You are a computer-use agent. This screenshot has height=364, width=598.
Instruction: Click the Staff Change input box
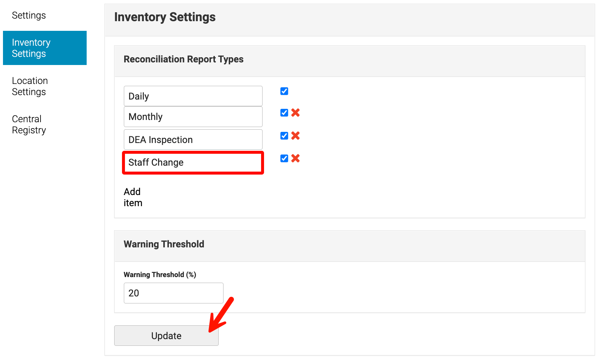[x=193, y=162]
